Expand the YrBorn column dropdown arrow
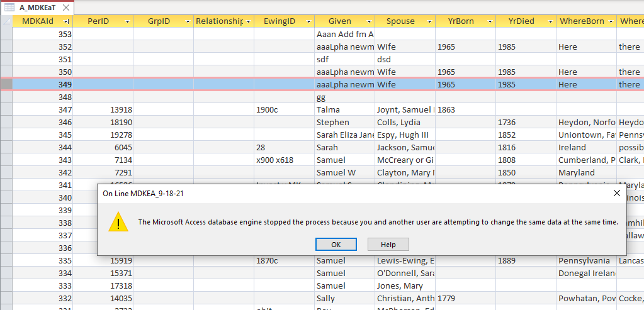Viewport: 644px width, 310px height. (490, 21)
